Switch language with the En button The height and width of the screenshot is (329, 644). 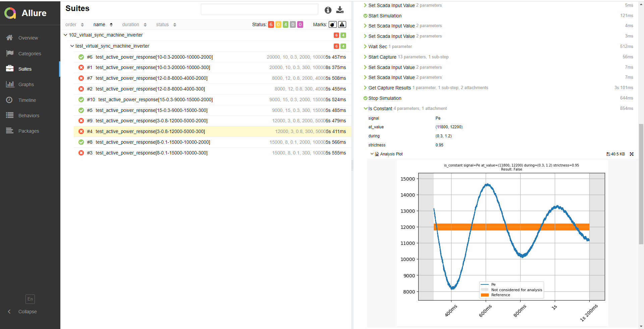pyautogui.click(x=30, y=299)
